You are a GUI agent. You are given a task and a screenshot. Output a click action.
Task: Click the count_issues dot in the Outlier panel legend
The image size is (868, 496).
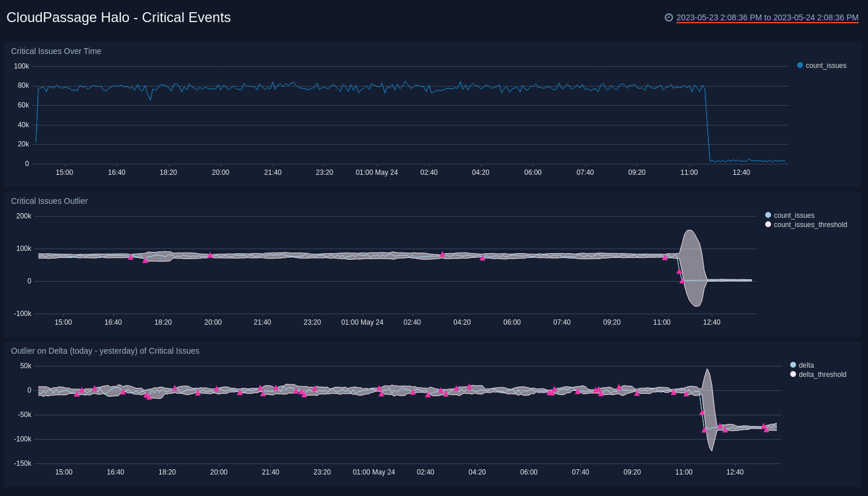point(768,215)
